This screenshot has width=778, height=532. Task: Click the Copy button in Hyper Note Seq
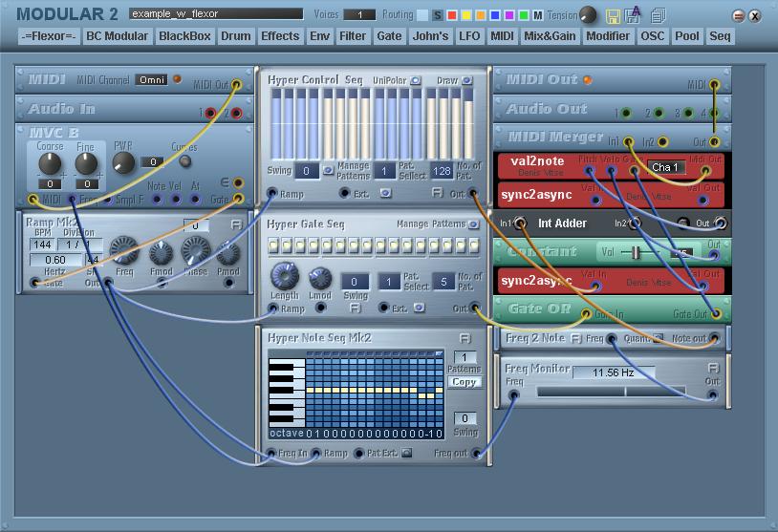(465, 382)
